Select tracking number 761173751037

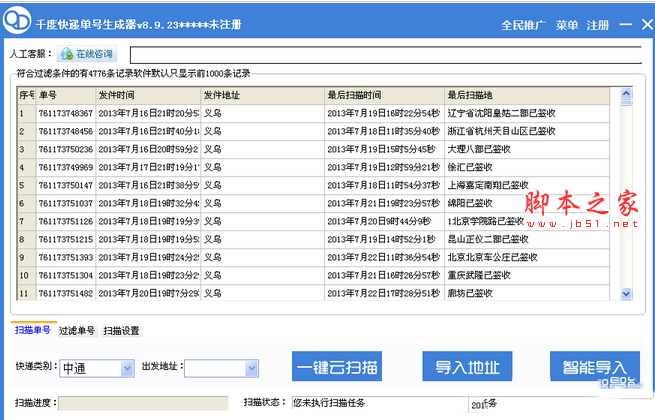(x=66, y=204)
